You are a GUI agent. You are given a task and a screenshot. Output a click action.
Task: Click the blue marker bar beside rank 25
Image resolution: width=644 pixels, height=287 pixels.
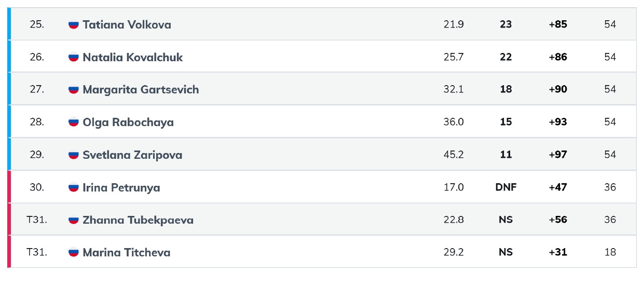click(9, 24)
